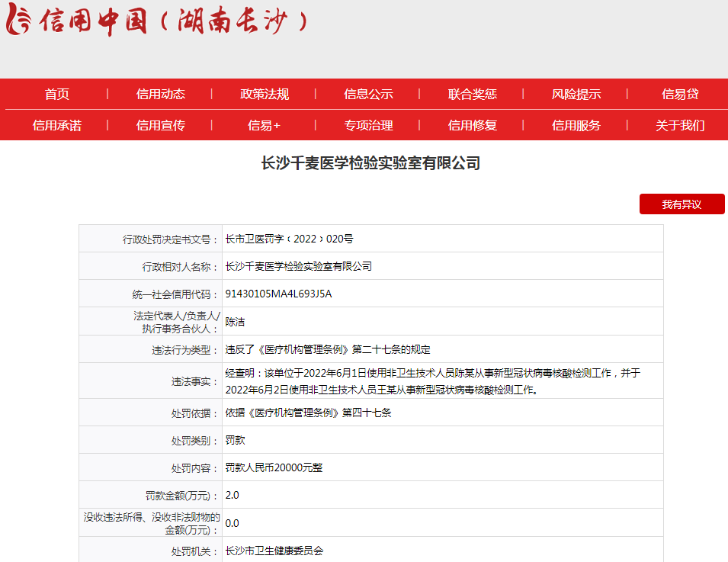Go to the 信用动态 section
Viewport: 728px width, 562px height.
click(x=161, y=95)
